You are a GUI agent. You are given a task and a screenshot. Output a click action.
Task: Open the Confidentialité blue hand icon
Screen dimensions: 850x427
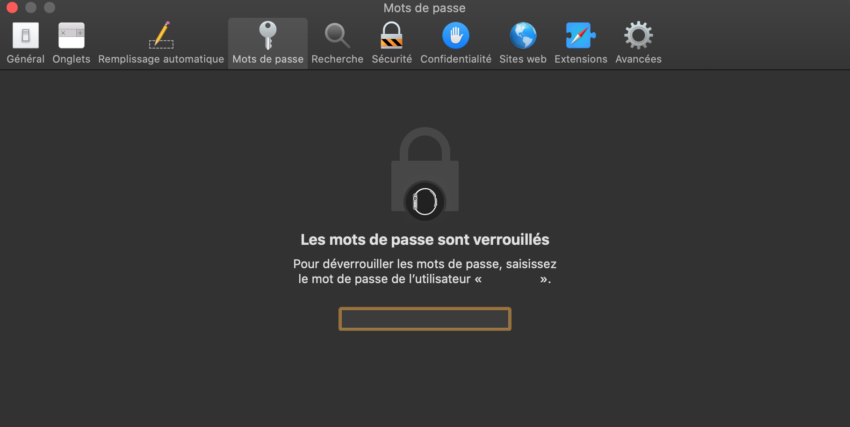pyautogui.click(x=455, y=36)
